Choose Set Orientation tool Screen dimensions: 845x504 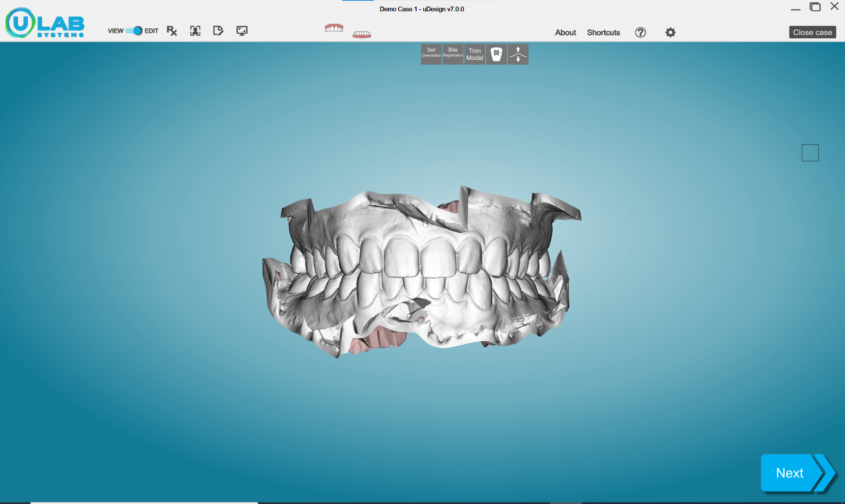[x=431, y=54]
